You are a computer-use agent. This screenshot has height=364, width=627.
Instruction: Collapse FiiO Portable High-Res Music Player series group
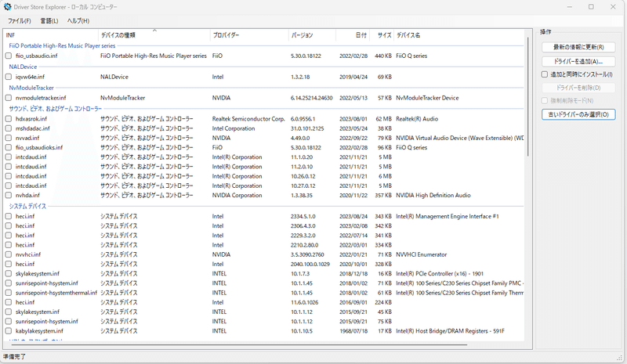(62, 46)
